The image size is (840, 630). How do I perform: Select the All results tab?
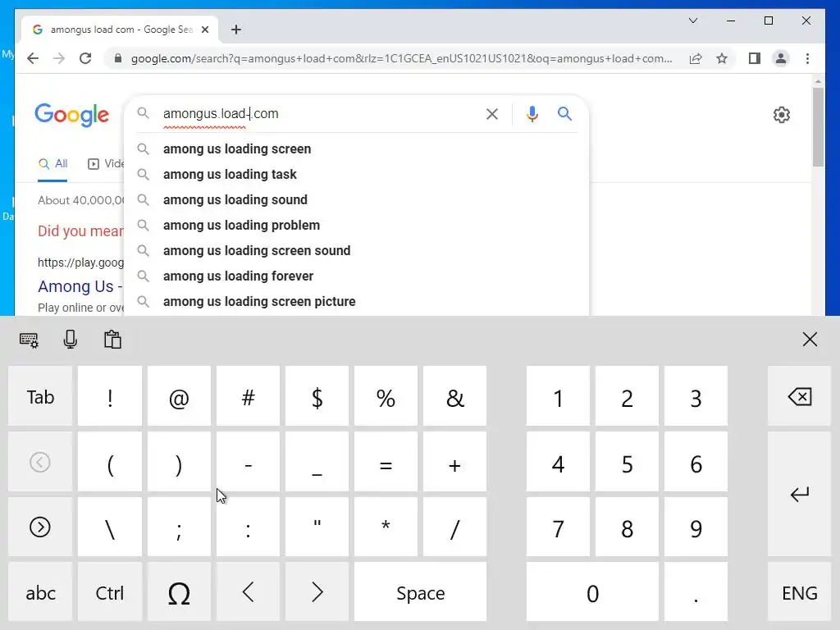tap(53, 164)
